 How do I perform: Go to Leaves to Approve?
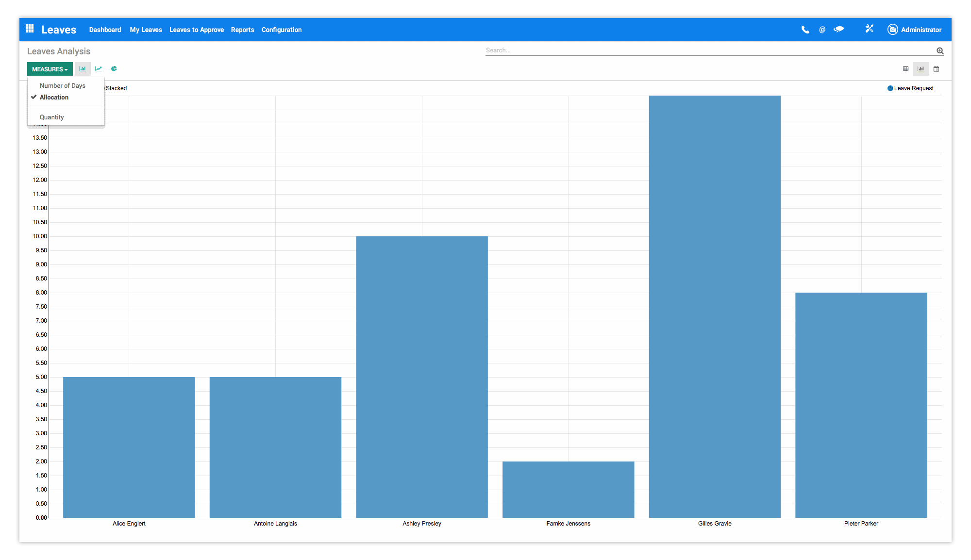click(196, 30)
